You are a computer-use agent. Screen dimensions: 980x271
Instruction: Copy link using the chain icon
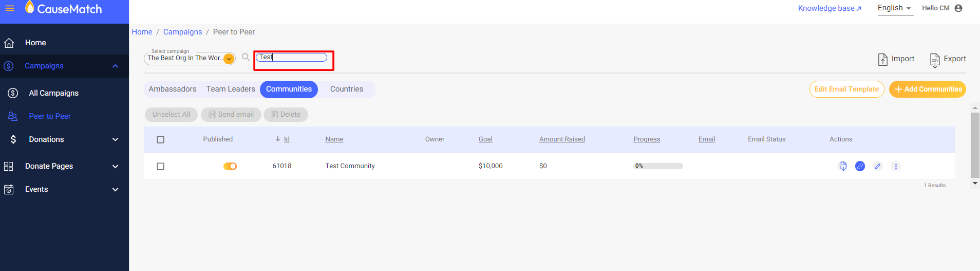860,166
